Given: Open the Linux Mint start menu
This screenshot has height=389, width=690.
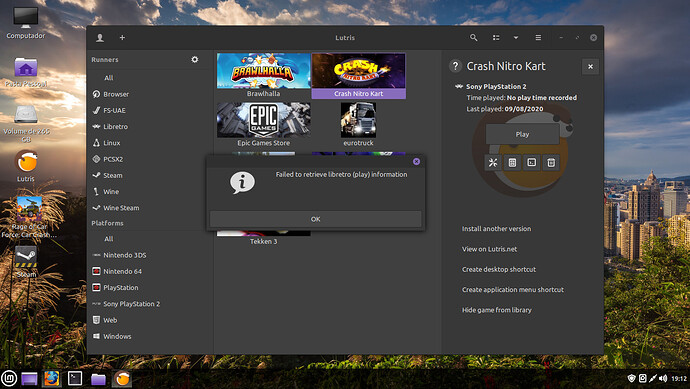Looking at the screenshot, I should (x=9, y=378).
